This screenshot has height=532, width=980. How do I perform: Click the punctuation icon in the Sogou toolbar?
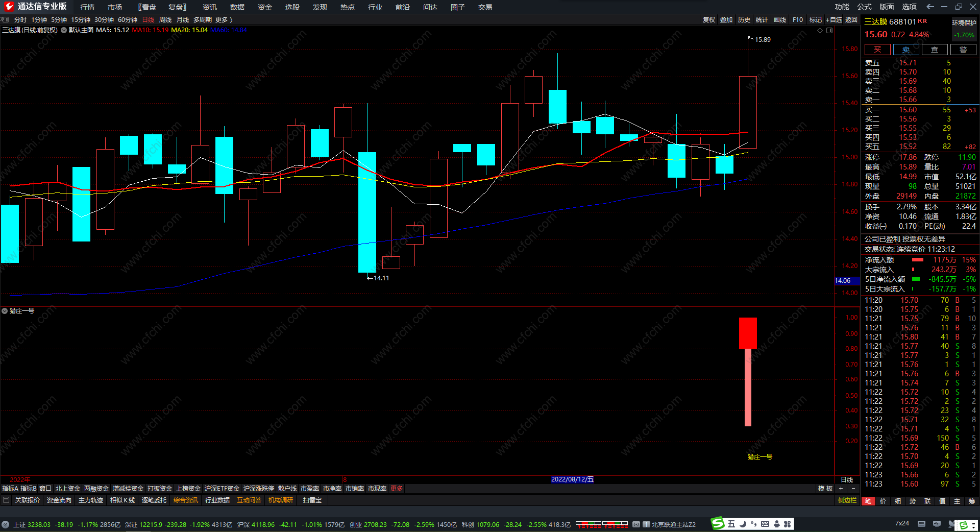coord(754,524)
